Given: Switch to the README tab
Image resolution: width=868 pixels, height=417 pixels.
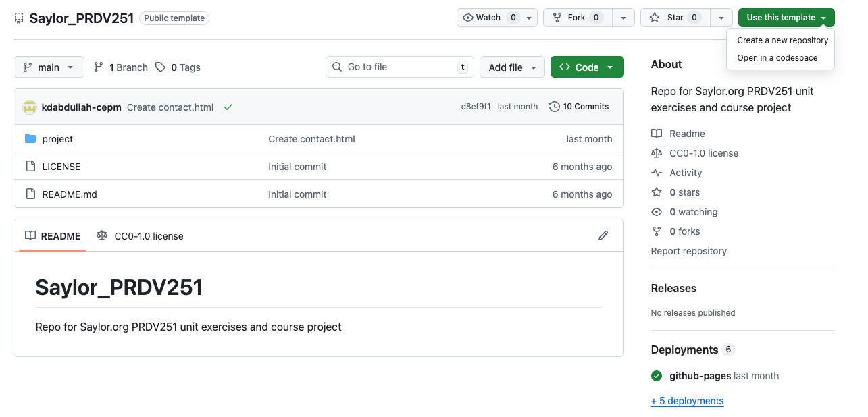Looking at the screenshot, I should [53, 236].
